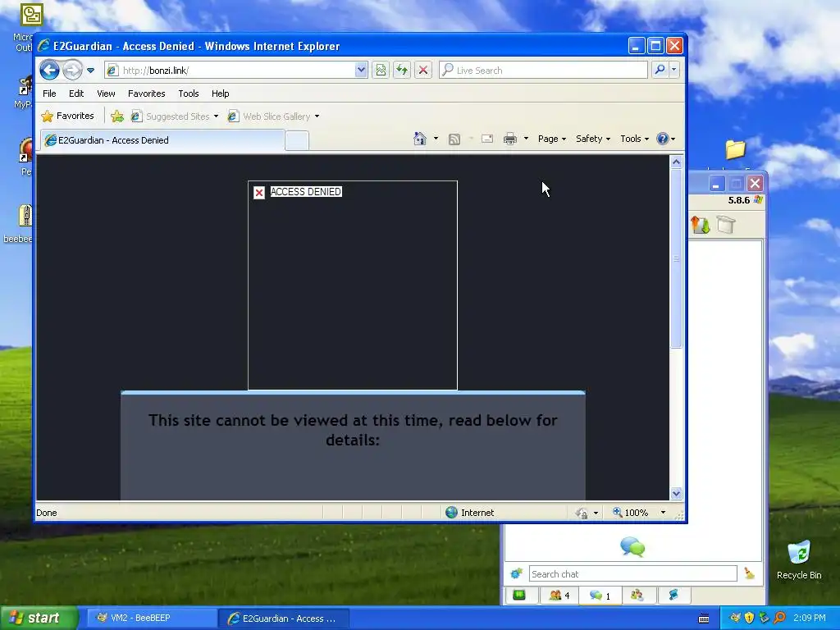The width and height of the screenshot is (840, 630).
Task: Open the Favorites star button
Action: tap(68, 116)
